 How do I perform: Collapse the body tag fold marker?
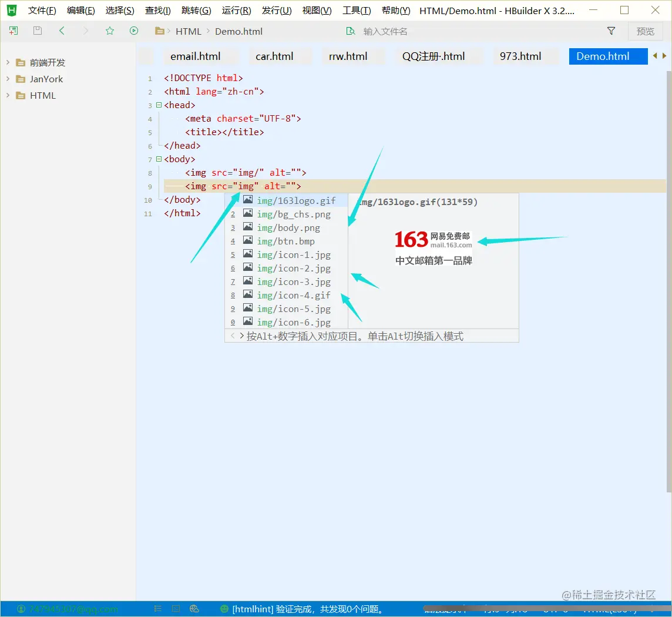tap(159, 159)
